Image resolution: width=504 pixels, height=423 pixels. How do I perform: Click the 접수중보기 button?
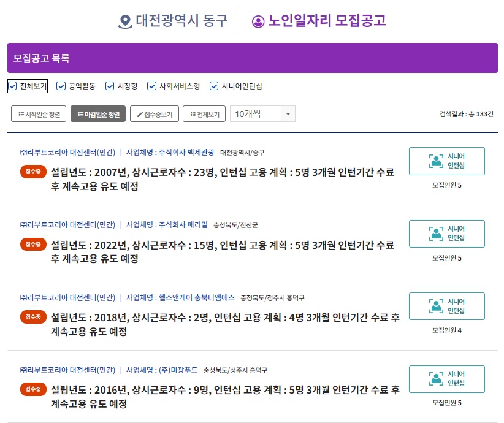tap(155, 114)
